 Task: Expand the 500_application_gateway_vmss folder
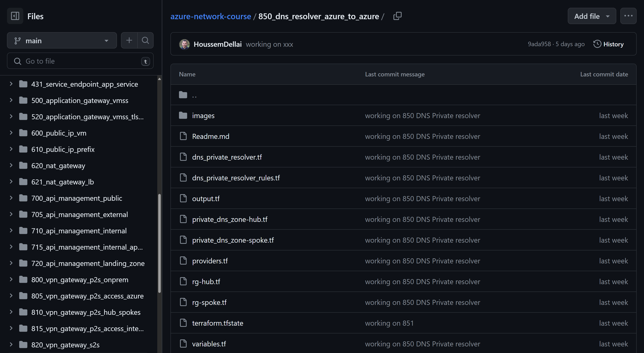click(x=11, y=100)
